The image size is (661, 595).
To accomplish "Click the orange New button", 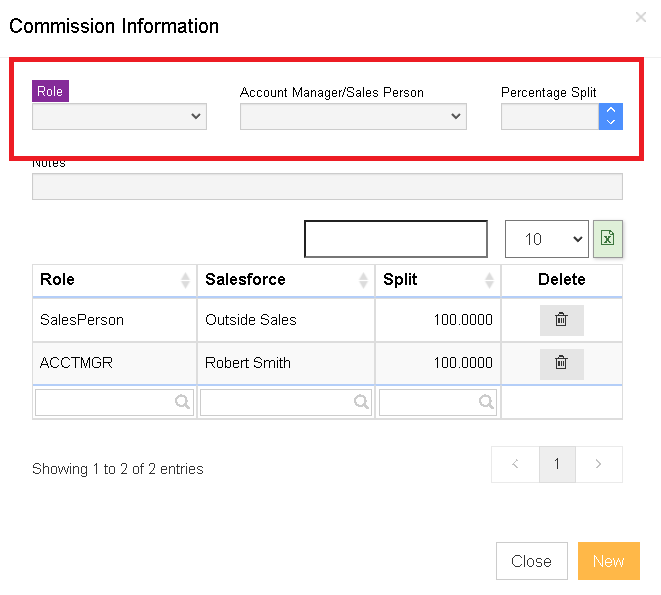I will 609,561.
